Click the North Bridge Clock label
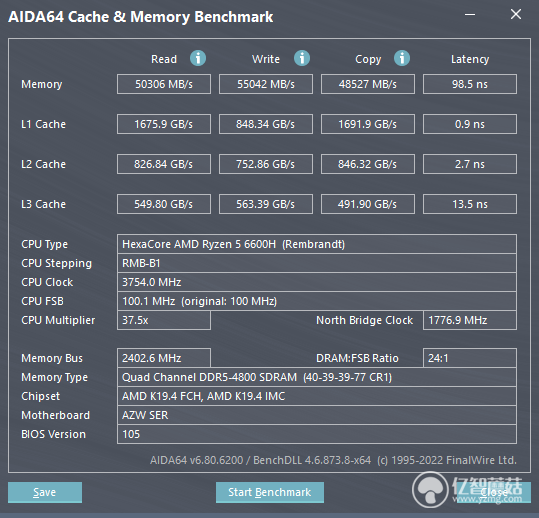The width and height of the screenshot is (539, 518). pos(364,320)
